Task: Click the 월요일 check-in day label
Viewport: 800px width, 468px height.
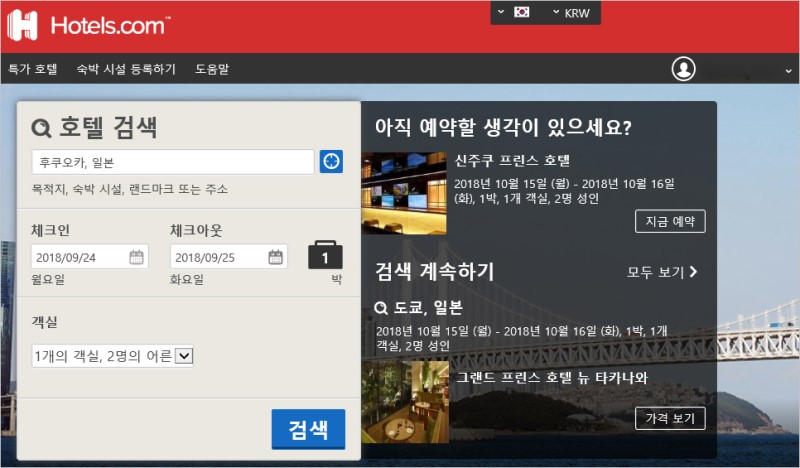Action: point(48,279)
